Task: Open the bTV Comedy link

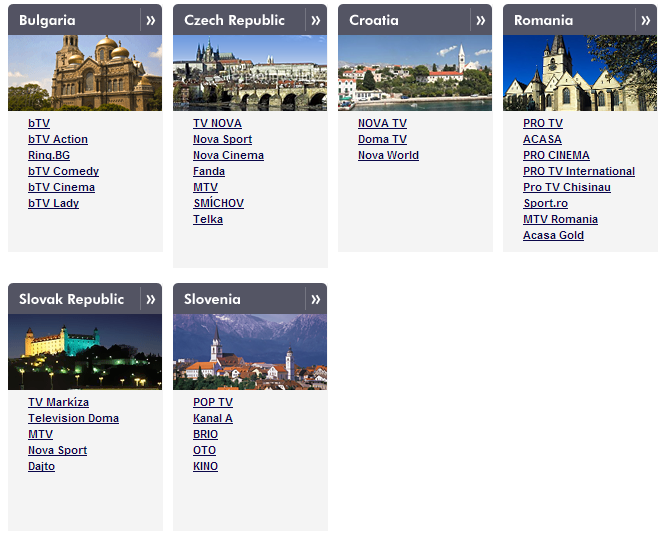Action: tap(63, 171)
